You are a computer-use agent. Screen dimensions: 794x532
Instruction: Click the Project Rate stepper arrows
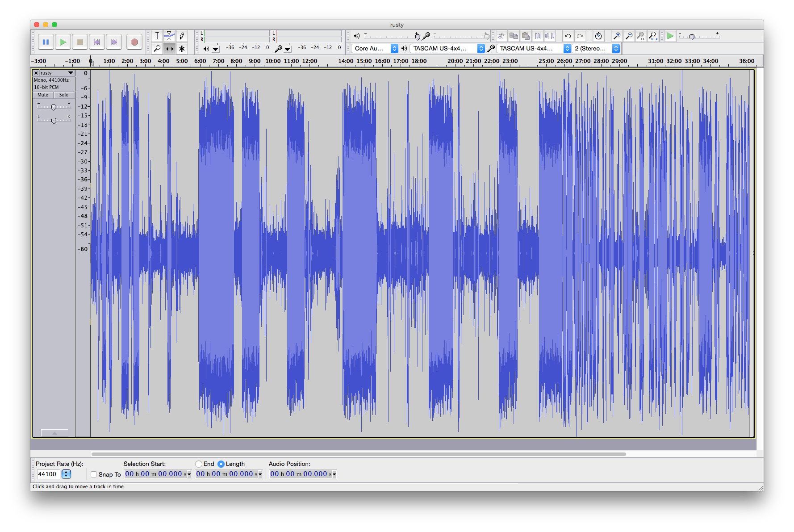click(x=66, y=474)
